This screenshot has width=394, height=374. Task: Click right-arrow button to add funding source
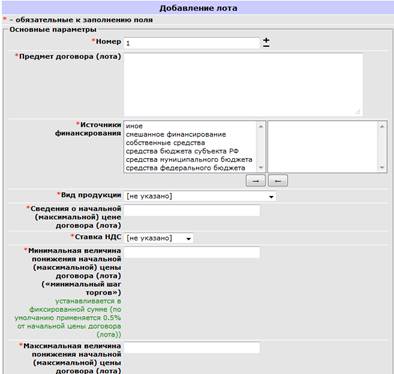point(256,181)
